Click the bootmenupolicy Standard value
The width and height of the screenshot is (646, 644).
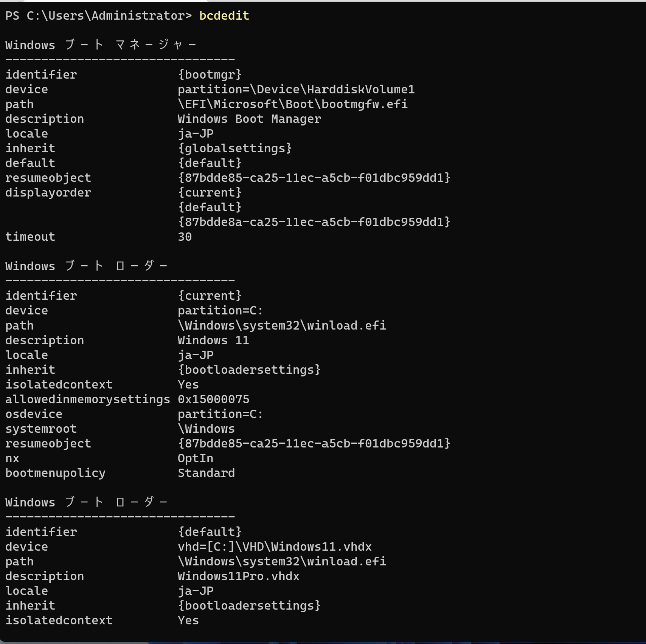coord(206,473)
